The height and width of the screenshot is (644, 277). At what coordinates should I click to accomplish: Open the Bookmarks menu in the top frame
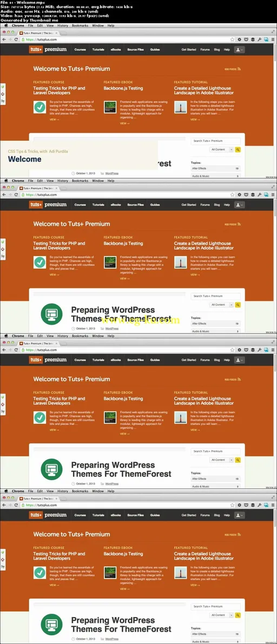[x=80, y=25]
